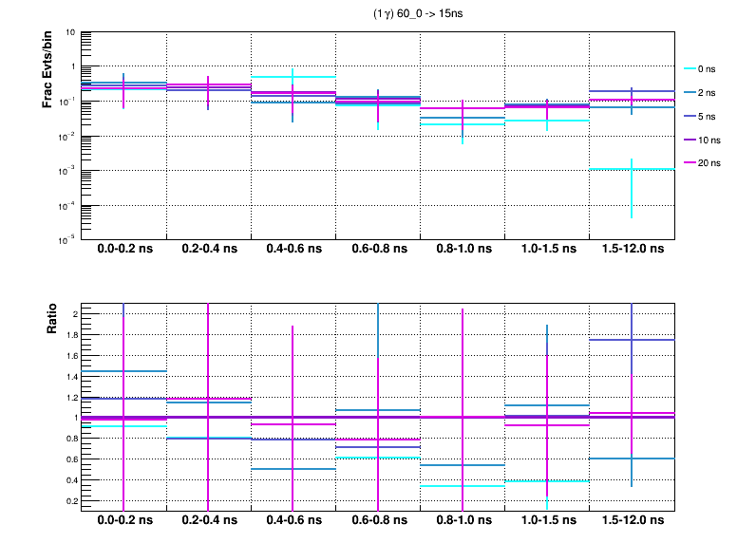
Task: Select the 'Frac Evts/bin' y-axis title
Action: pyautogui.click(x=47, y=69)
